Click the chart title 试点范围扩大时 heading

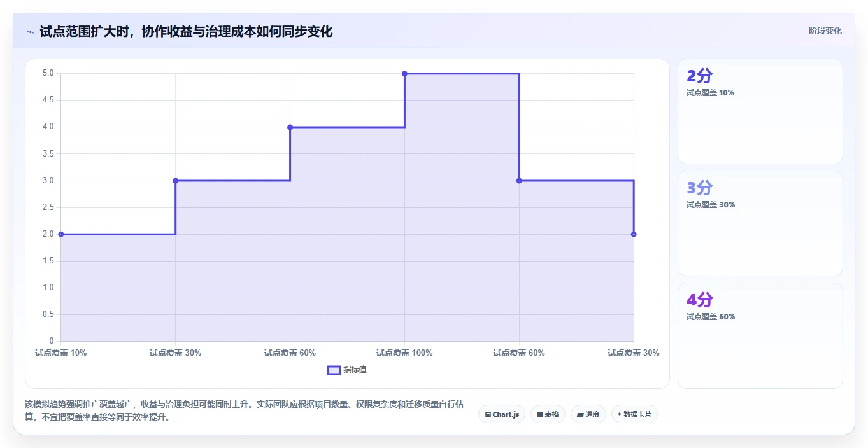(x=186, y=31)
